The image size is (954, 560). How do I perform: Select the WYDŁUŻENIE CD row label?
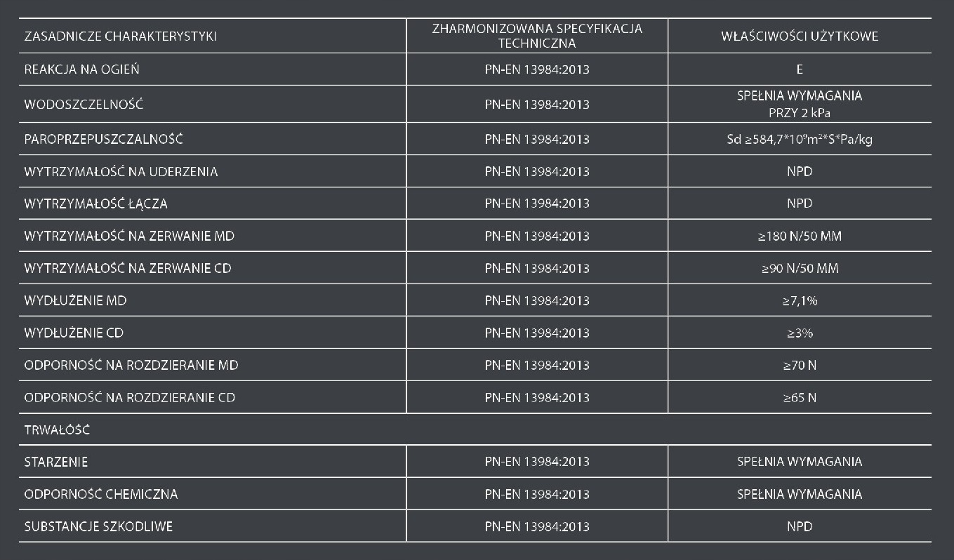coord(74,333)
